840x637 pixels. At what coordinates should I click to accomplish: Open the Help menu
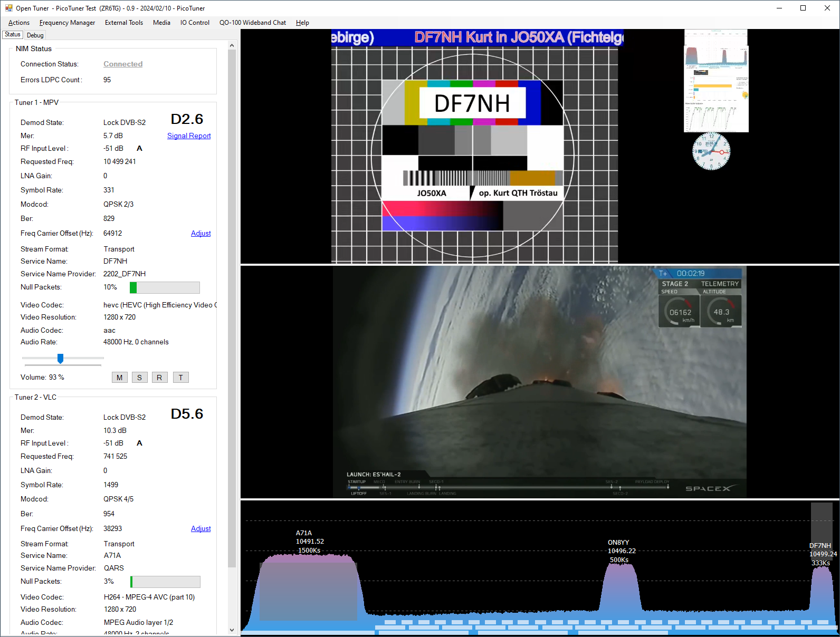(302, 23)
